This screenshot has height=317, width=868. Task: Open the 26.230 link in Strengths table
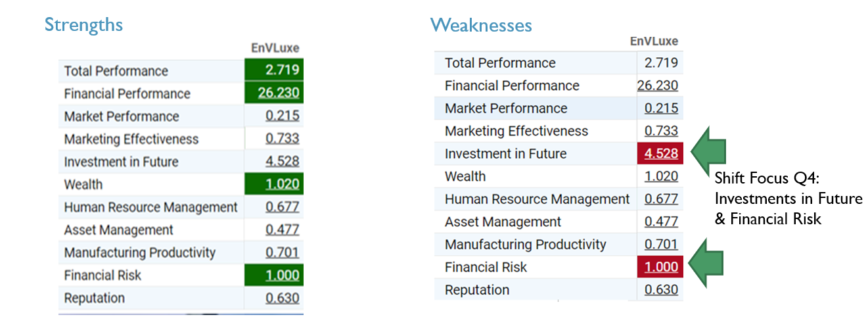click(279, 93)
